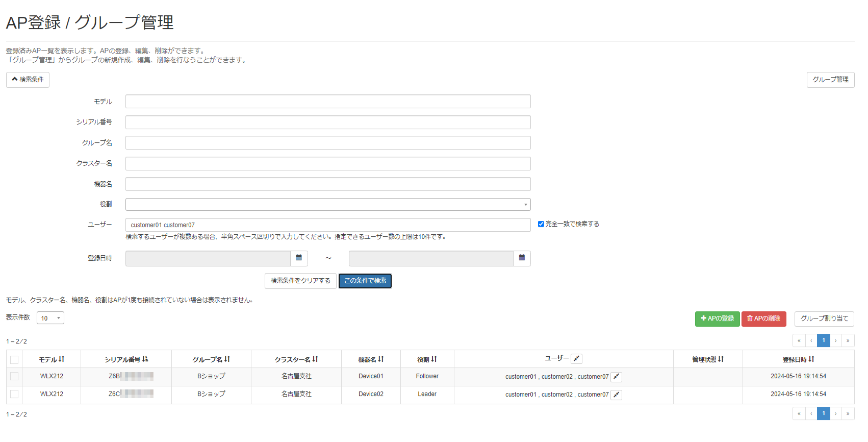Collapse the 検索条件 search panel
Viewport: 868px width, 442px height.
[28, 80]
